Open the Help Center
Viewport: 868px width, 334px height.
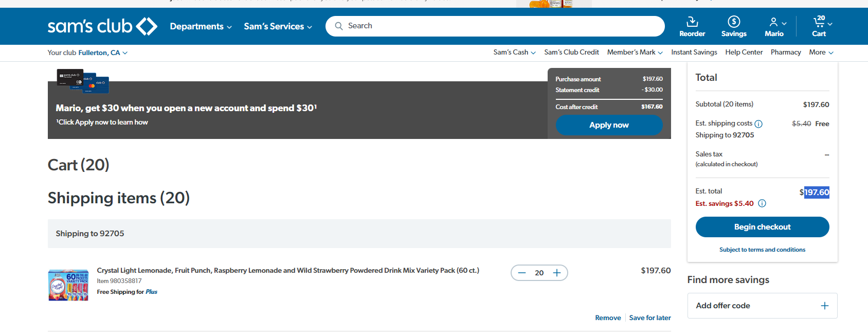744,52
